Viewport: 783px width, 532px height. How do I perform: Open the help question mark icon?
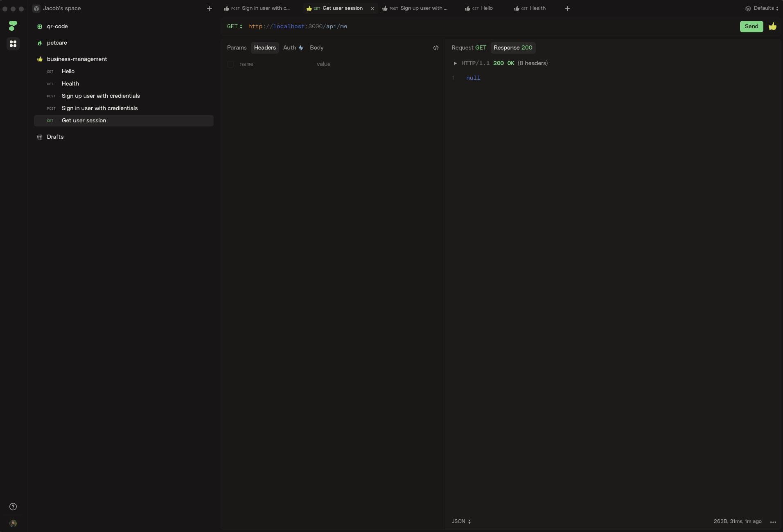13,507
